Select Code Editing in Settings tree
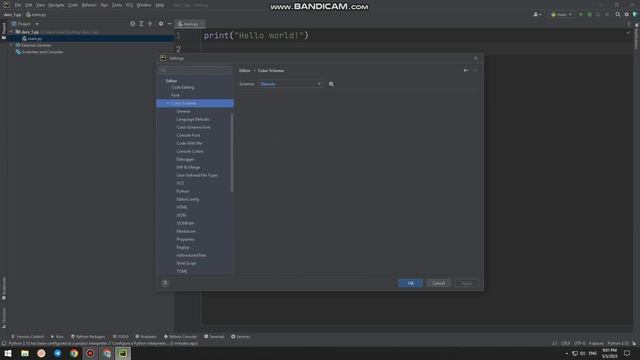 click(x=182, y=87)
